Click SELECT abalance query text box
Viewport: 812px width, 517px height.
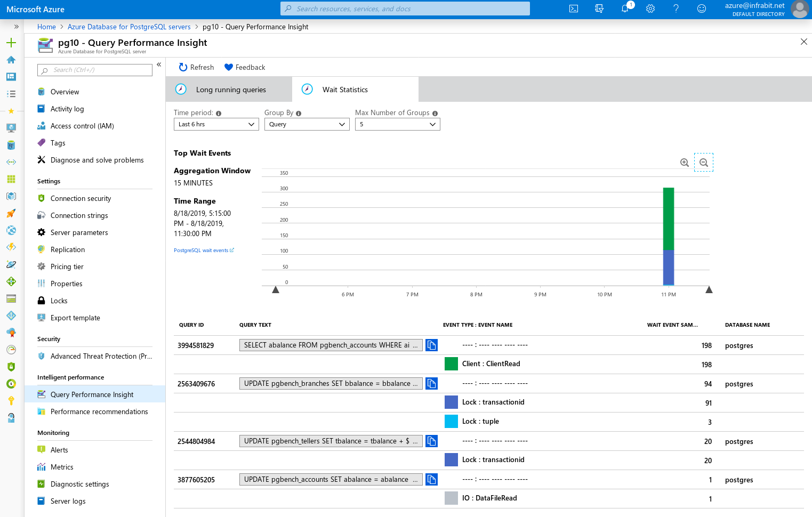pos(331,345)
